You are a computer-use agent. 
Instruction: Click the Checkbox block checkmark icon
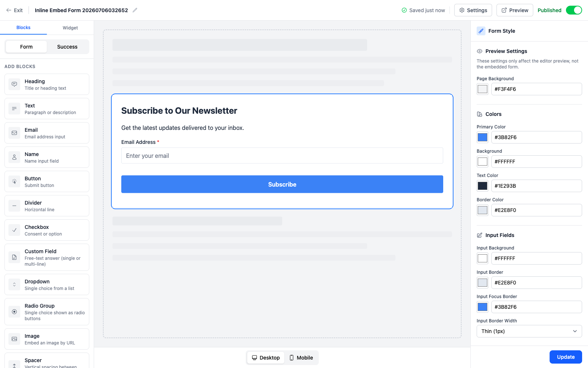pos(14,230)
